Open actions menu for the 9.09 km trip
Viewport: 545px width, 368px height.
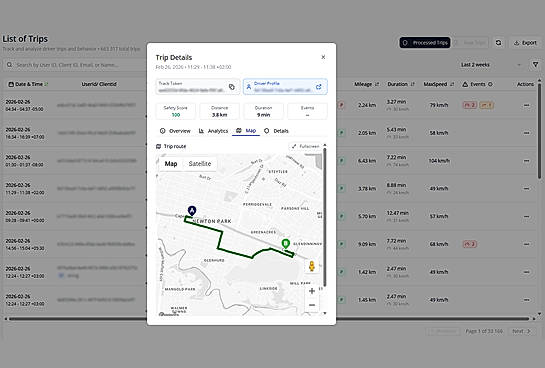coord(526,244)
